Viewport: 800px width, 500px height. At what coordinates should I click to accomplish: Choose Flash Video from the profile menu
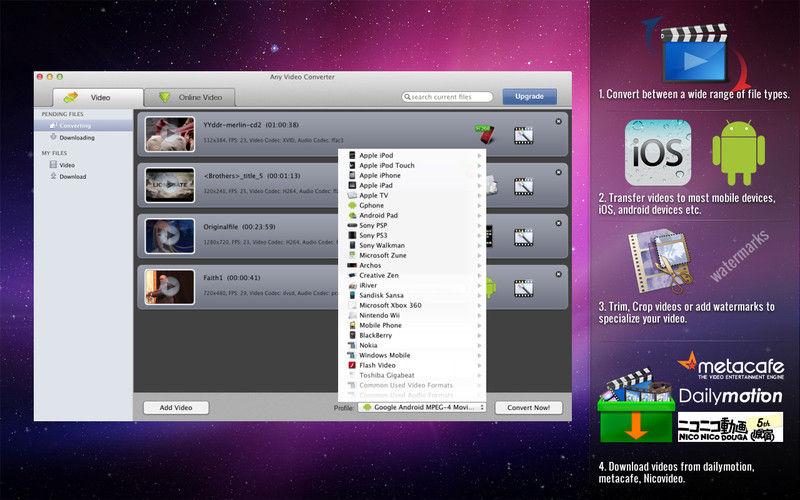click(412, 365)
